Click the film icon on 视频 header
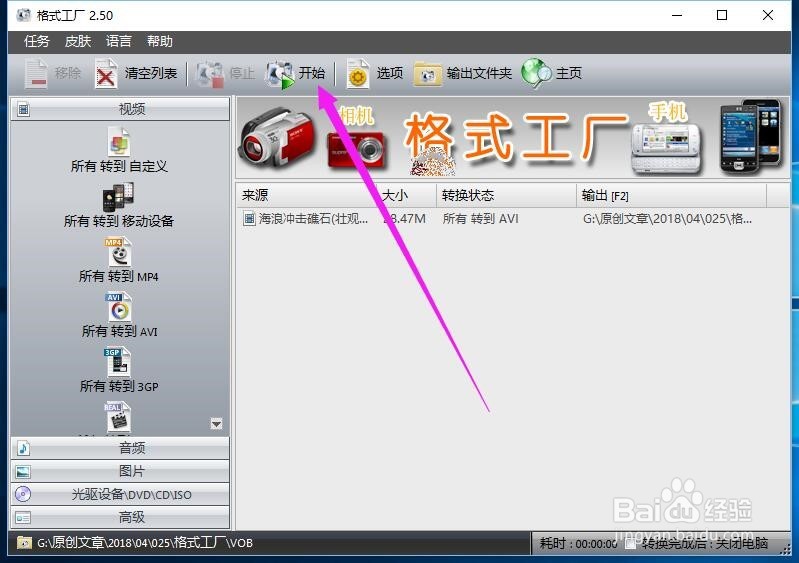 pos(23,109)
